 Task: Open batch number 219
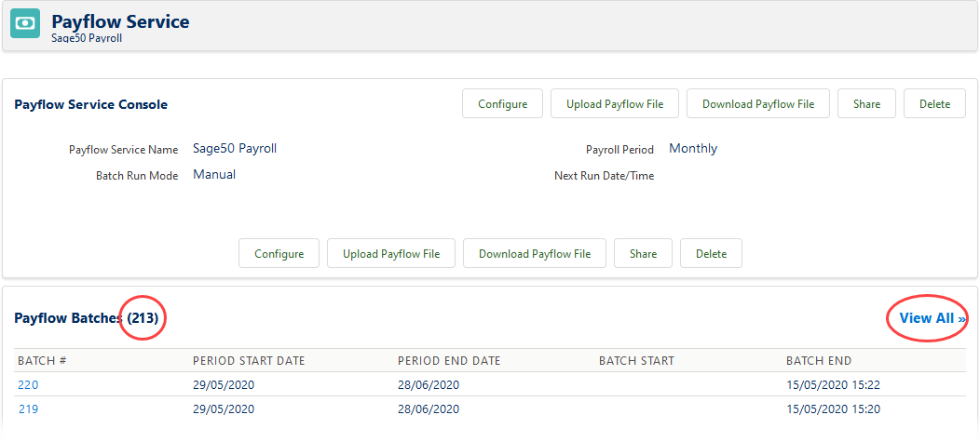point(28,409)
